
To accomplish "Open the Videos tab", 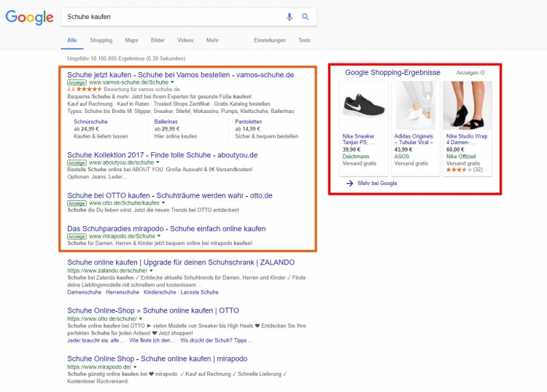I will pos(185,40).
